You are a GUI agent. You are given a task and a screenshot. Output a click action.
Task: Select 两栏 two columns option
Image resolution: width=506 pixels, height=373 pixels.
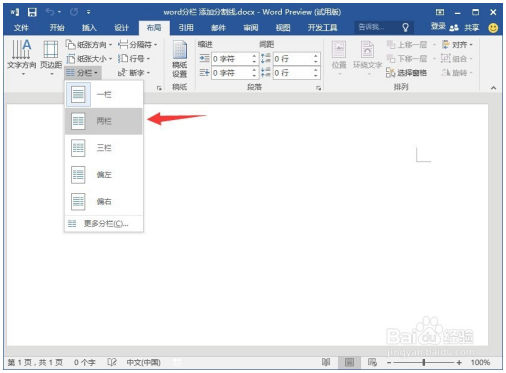point(103,121)
